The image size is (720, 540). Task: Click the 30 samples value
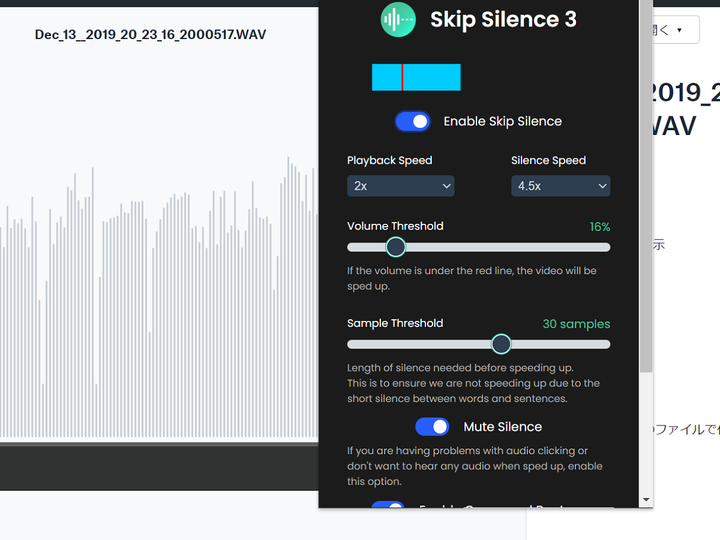(x=576, y=324)
